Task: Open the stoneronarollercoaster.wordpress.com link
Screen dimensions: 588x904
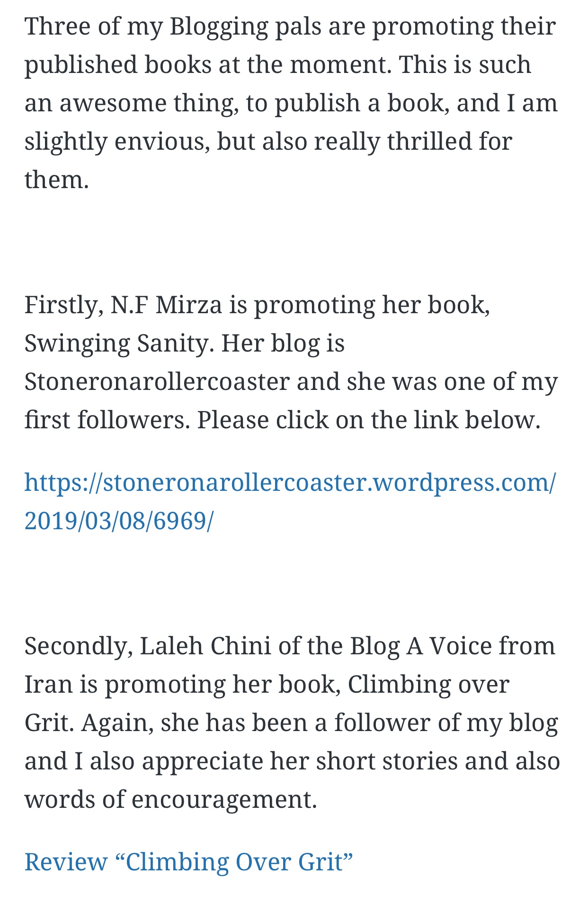Action: click(290, 482)
